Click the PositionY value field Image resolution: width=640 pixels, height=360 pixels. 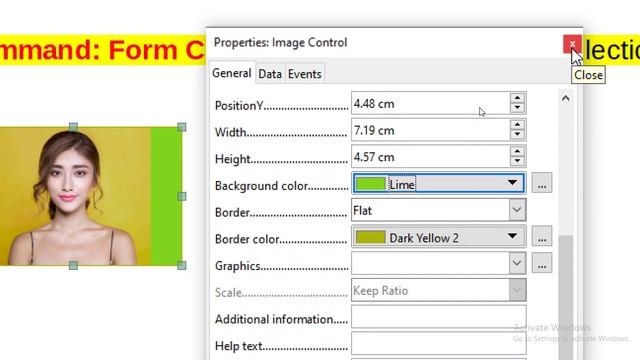click(431, 103)
